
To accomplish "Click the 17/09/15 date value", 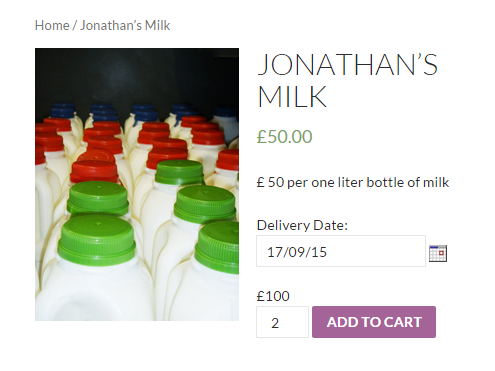I will (297, 252).
